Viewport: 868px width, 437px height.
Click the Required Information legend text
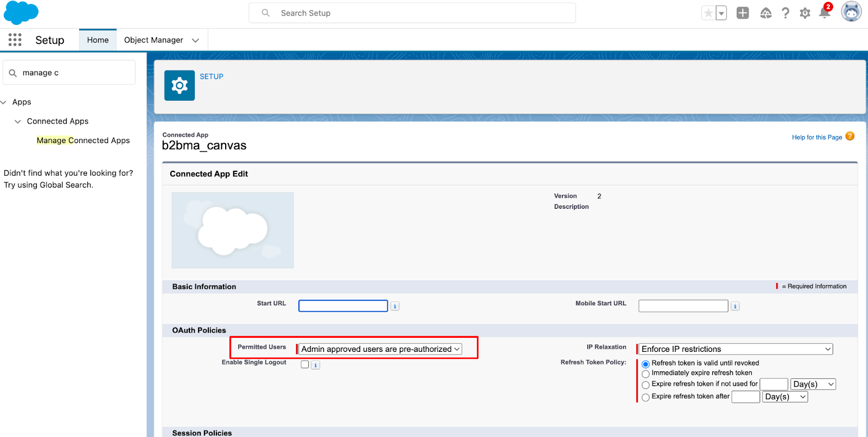tap(814, 286)
